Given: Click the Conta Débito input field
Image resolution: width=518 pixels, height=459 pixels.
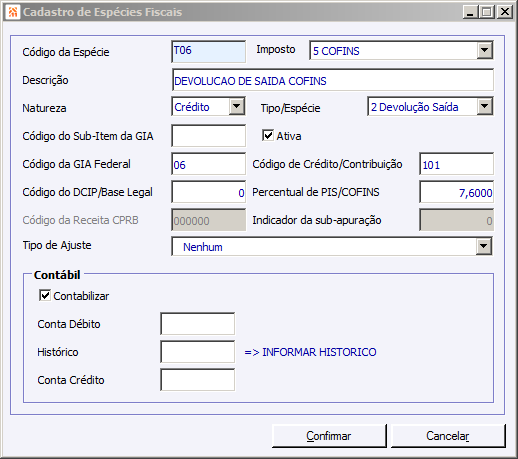Looking at the screenshot, I should [x=198, y=324].
